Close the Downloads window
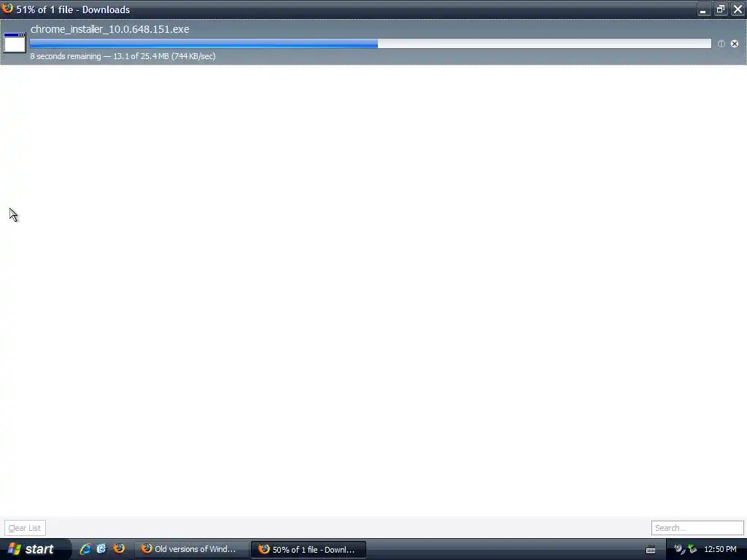The image size is (747, 560). [738, 9]
